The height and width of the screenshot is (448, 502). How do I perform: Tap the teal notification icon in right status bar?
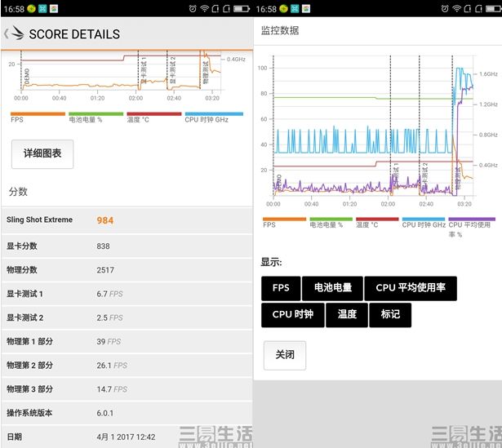tap(295, 9)
